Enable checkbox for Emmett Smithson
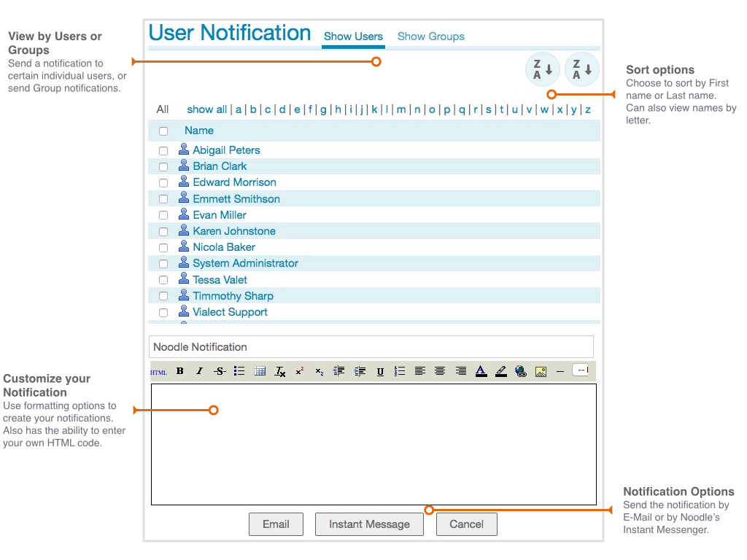 pyautogui.click(x=163, y=199)
